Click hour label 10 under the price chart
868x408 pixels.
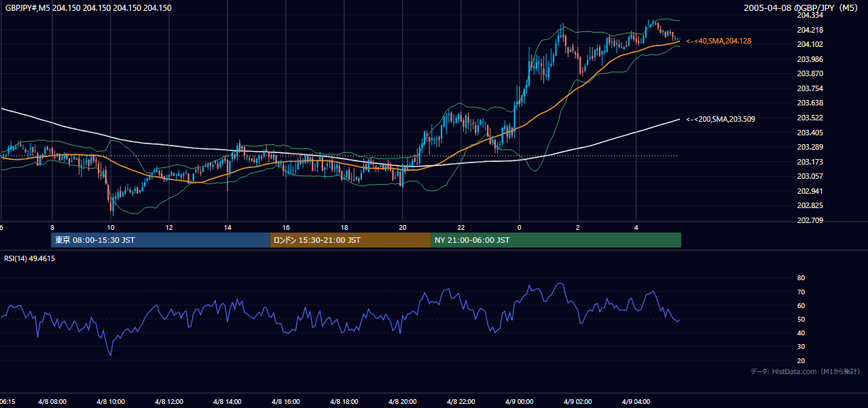click(x=110, y=227)
